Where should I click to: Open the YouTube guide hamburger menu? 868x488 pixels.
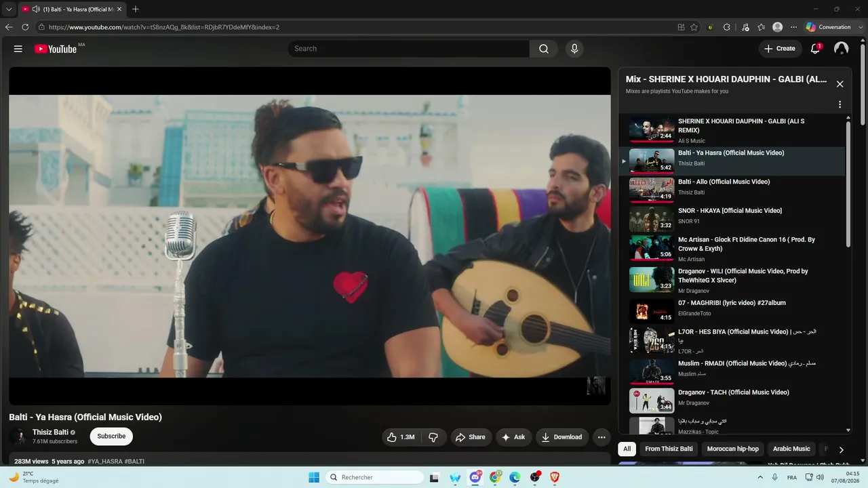tap(18, 49)
